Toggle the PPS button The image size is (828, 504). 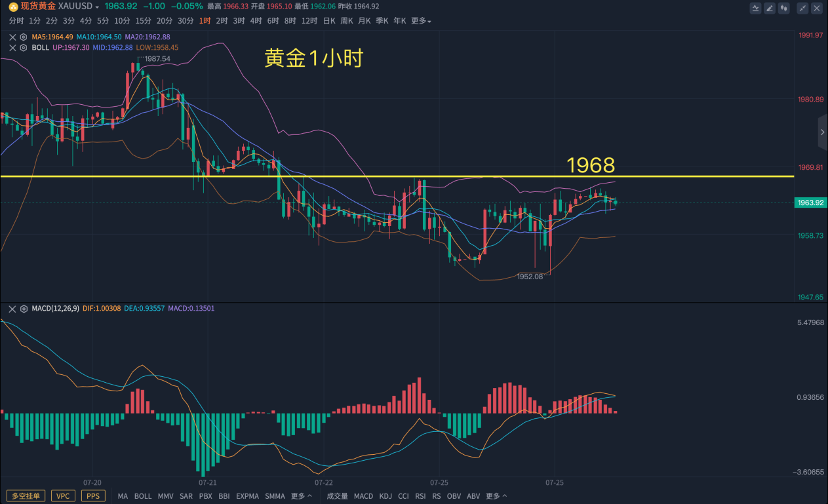point(93,496)
